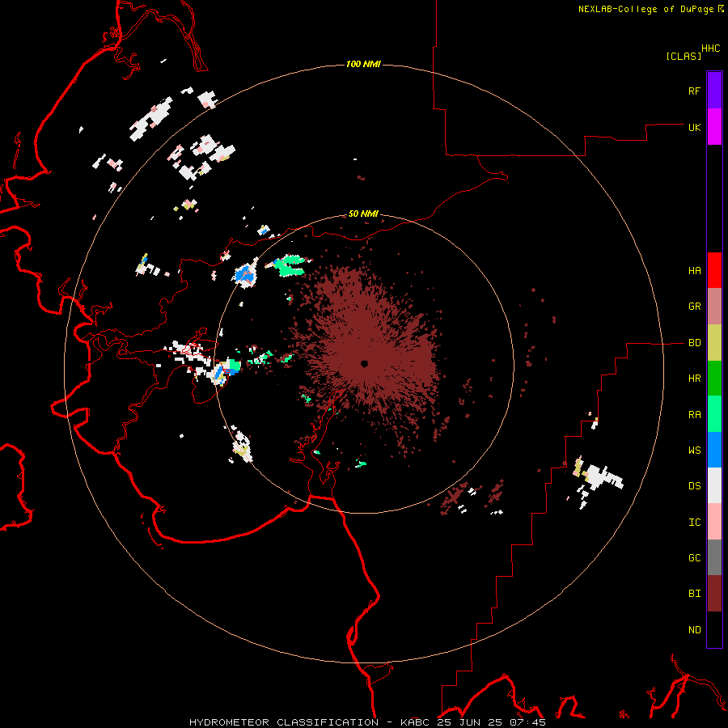
Task: Click the IC legend label
Action: point(695,523)
